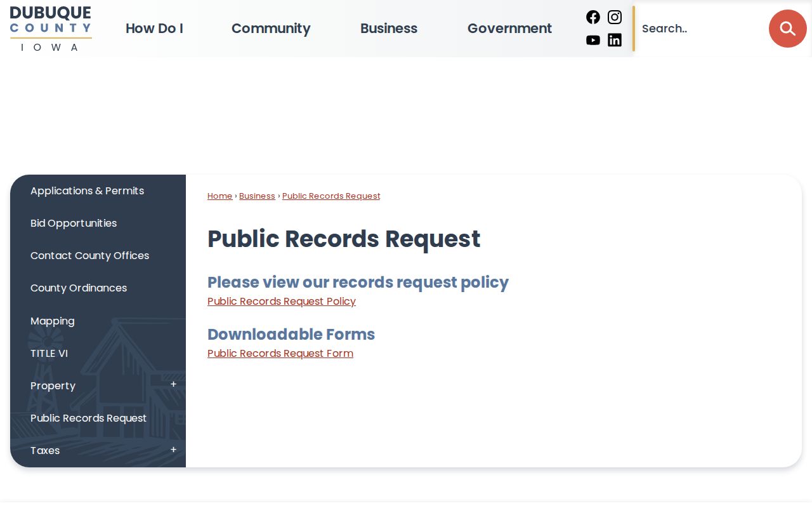Select Public Records Request breadcrumb link
The image size is (812, 508).
331,196
